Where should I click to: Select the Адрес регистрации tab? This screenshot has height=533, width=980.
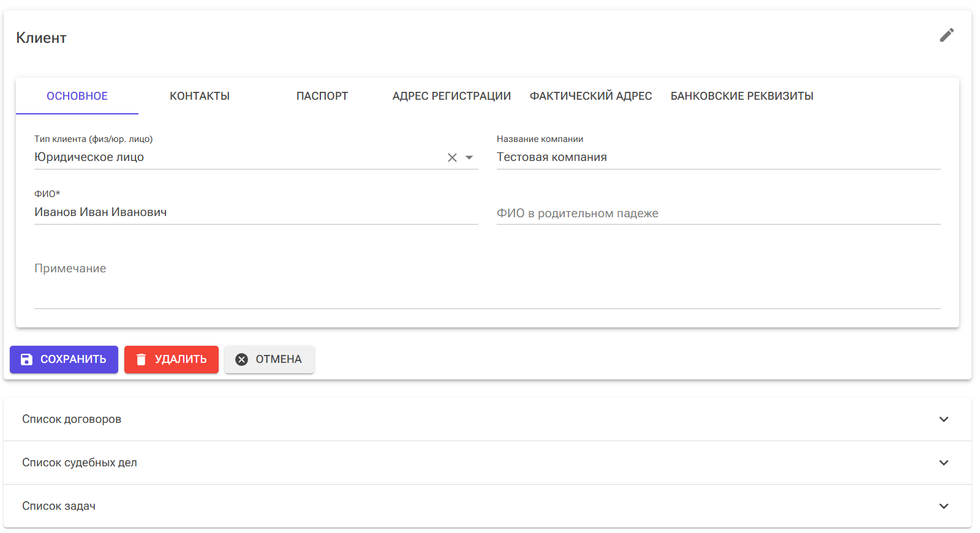(x=451, y=96)
